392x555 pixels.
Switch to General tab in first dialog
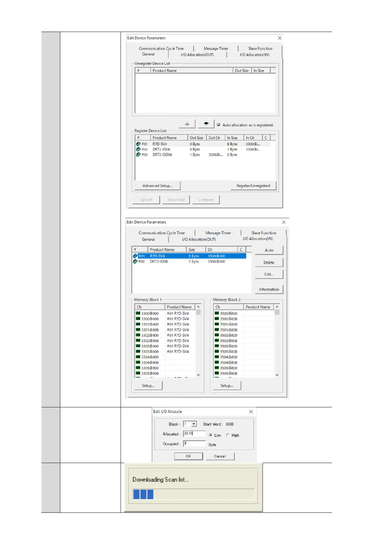pyautogui.click(x=148, y=54)
